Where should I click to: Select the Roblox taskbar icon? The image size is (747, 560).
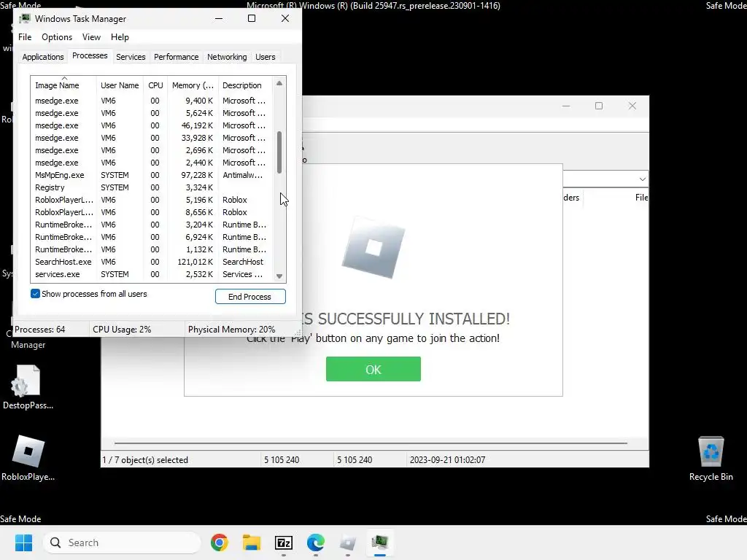(x=348, y=542)
